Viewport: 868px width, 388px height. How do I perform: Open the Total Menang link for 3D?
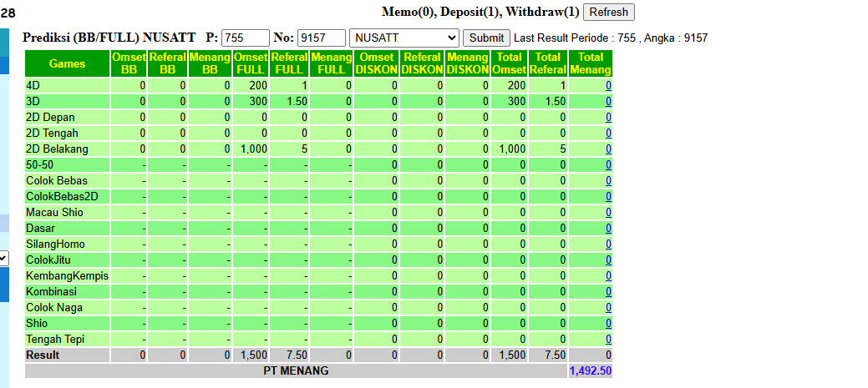point(608,102)
